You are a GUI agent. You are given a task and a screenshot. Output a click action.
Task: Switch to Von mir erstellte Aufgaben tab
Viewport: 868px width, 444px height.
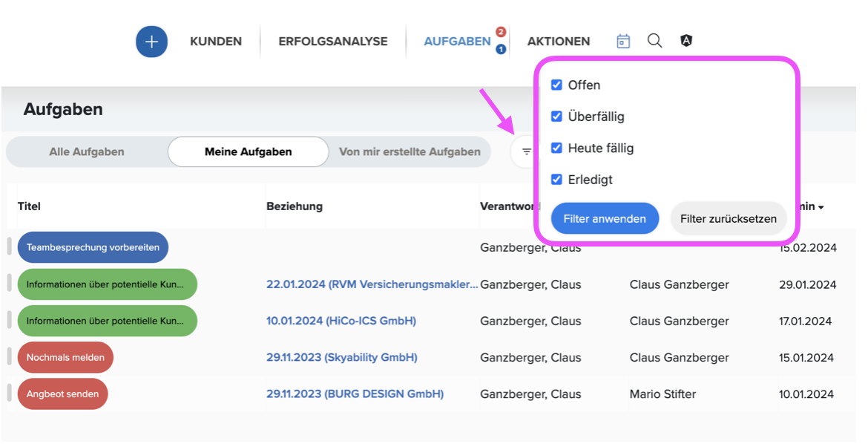coord(410,151)
